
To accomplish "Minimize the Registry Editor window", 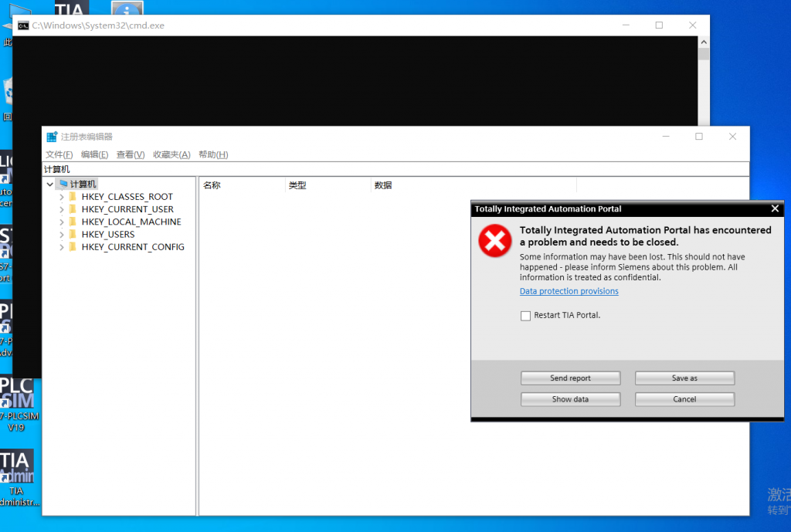I will (666, 136).
